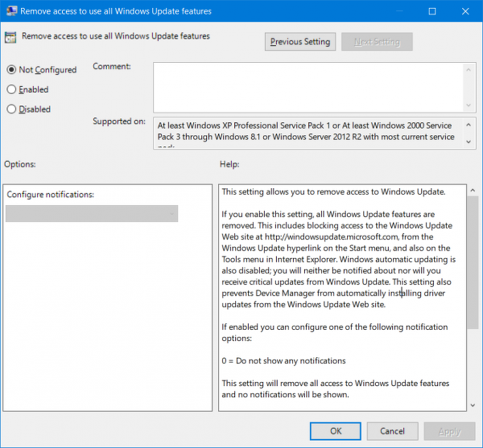The width and height of the screenshot is (483, 448).
Task: Click the policy icon in the title bar
Action: (x=9, y=11)
